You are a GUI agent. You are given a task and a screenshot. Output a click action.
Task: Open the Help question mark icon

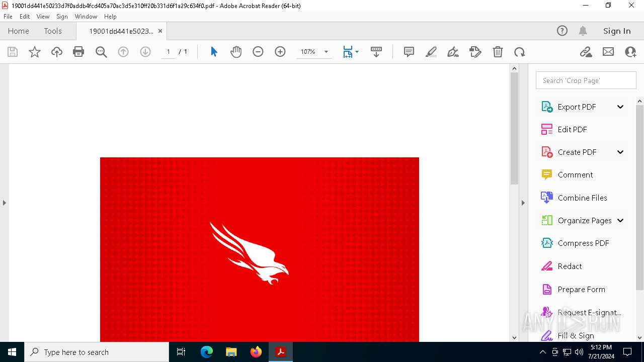[x=562, y=31]
